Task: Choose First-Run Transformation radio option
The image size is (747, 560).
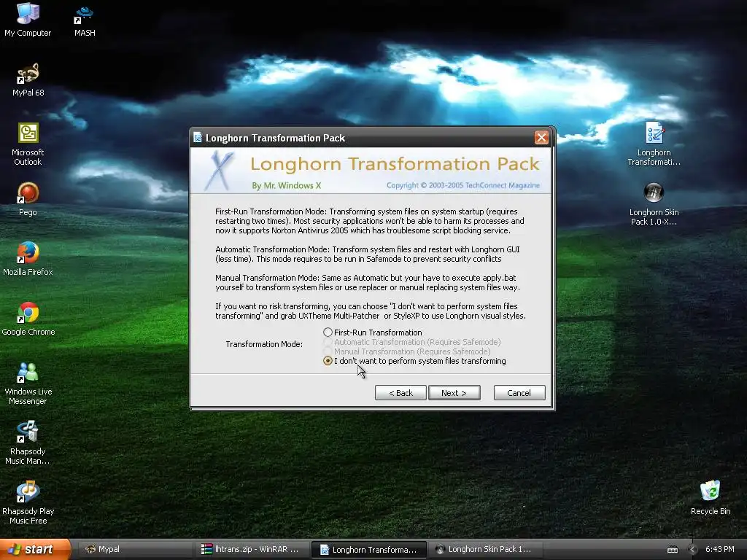Action: tap(328, 332)
